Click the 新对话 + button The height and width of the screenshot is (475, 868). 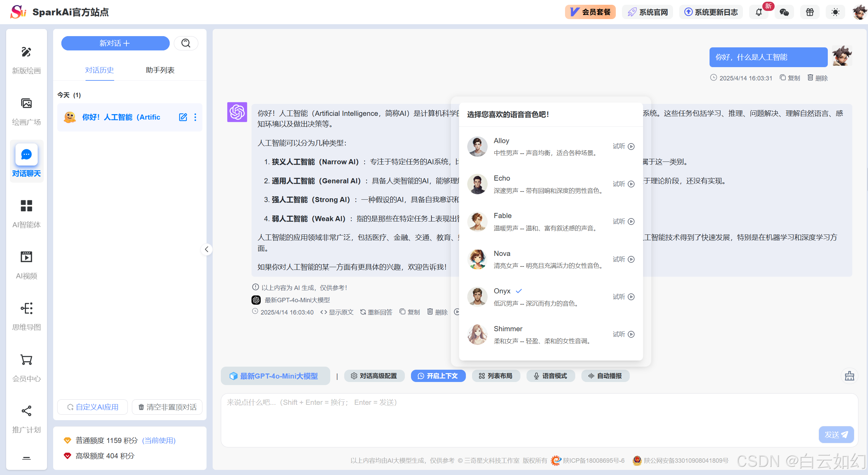point(115,43)
